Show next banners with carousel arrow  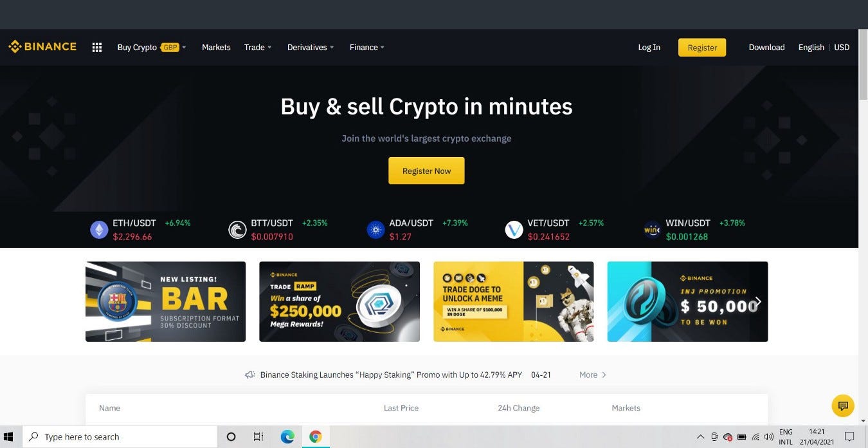tap(757, 301)
